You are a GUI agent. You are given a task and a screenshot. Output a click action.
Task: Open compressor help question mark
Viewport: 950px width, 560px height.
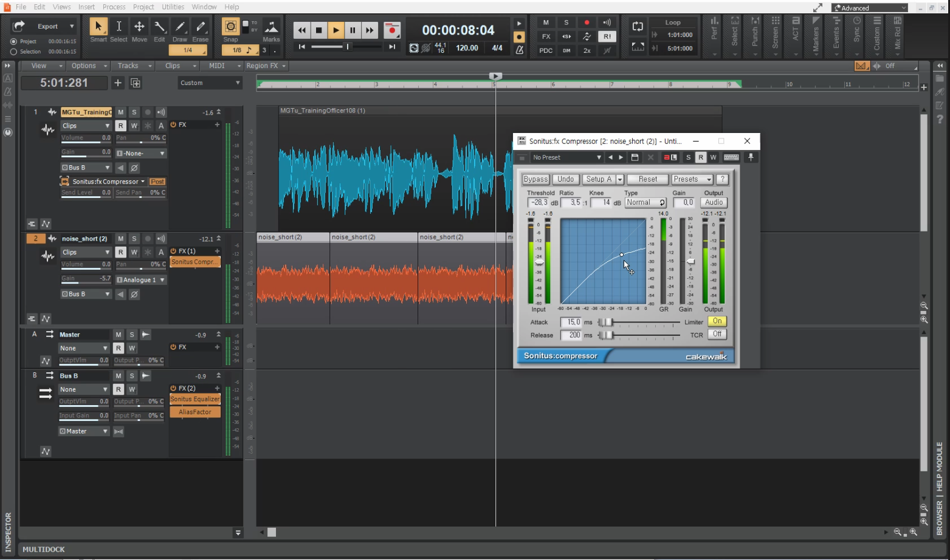pyautogui.click(x=722, y=179)
